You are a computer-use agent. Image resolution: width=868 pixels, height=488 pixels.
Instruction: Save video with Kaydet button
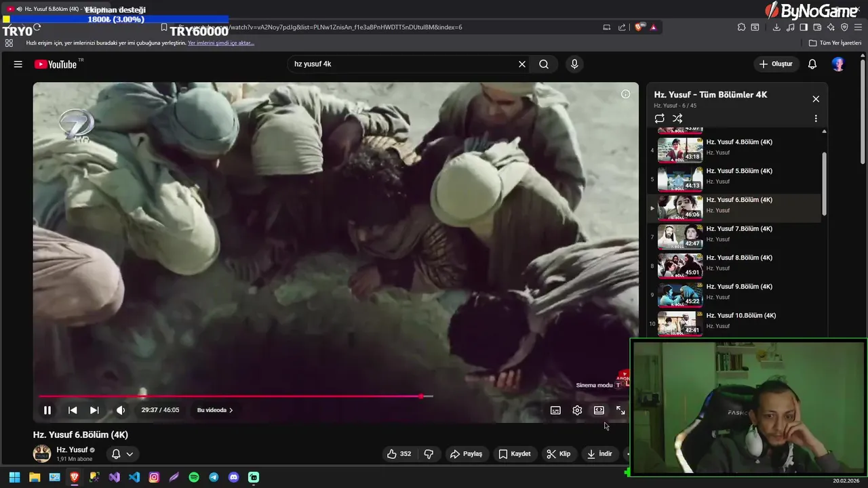pyautogui.click(x=515, y=453)
